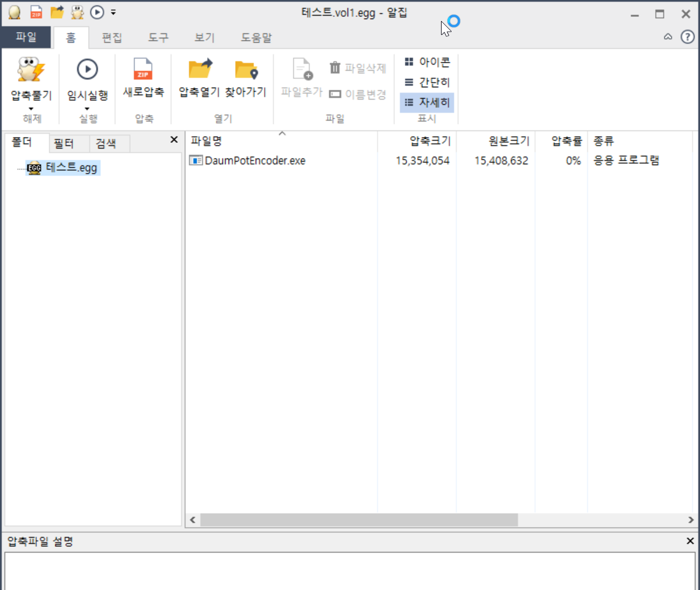Screen dimensions: 700x590
Task: Select the DaumPotEncoder.exe file row
Action: [440, 160]
